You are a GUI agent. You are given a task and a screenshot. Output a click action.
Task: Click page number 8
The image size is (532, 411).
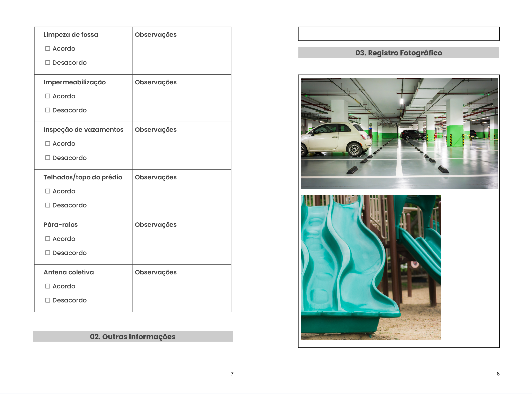pos(498,374)
